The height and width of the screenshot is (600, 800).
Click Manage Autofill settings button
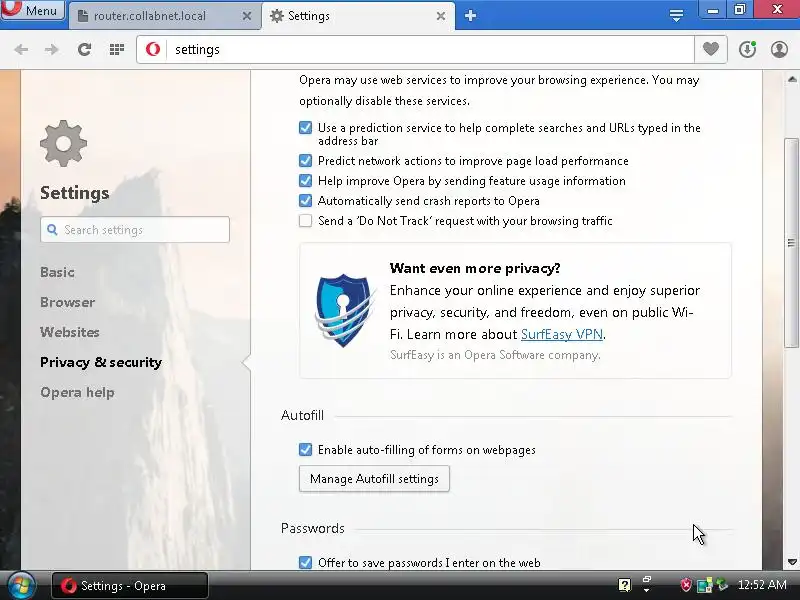coord(374,479)
